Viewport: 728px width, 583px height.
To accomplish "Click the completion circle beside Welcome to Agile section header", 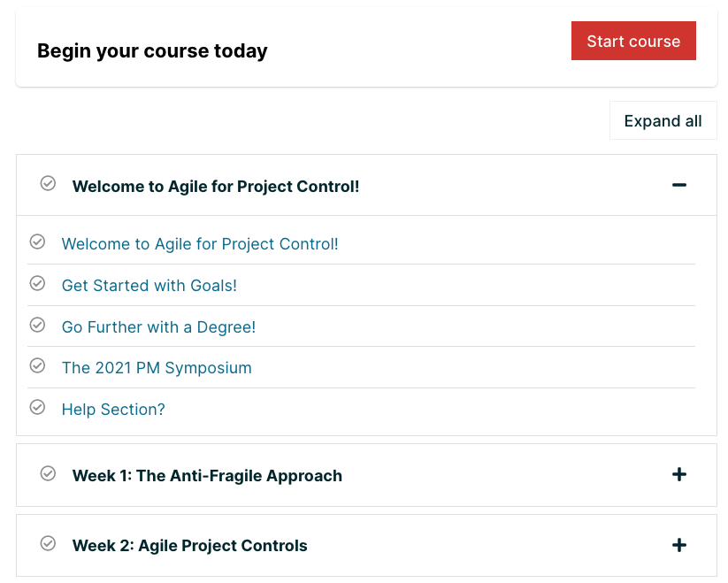I will 49,184.
